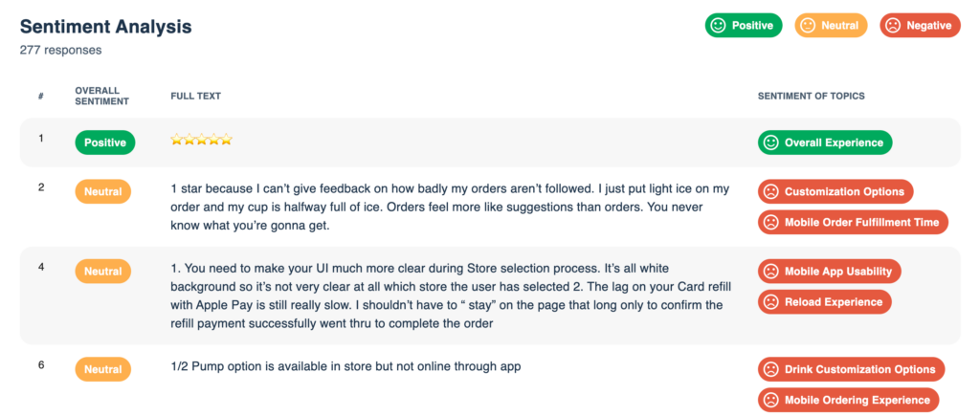Click the smiley face on Overall Experience tag

(771, 142)
